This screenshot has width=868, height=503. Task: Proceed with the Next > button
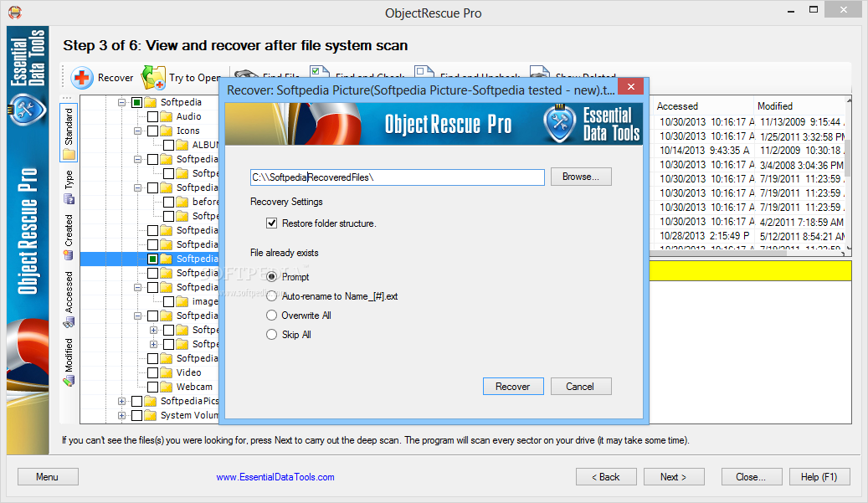(x=674, y=476)
